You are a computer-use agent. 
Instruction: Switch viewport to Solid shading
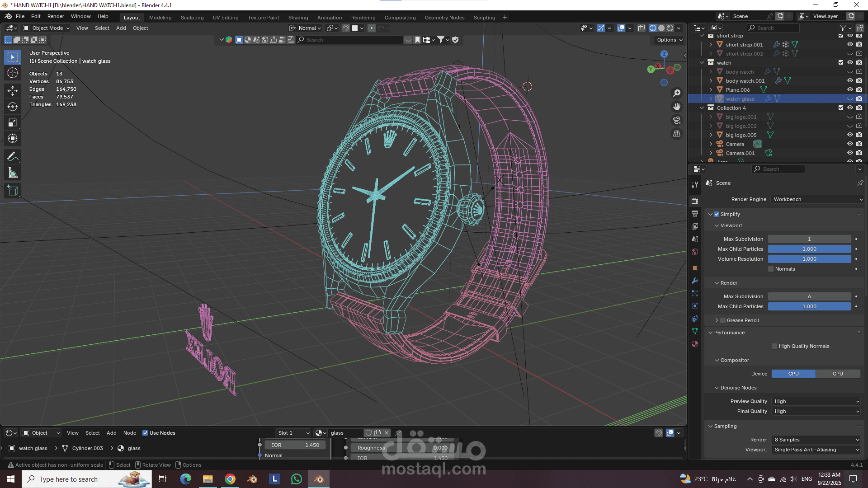tap(661, 28)
